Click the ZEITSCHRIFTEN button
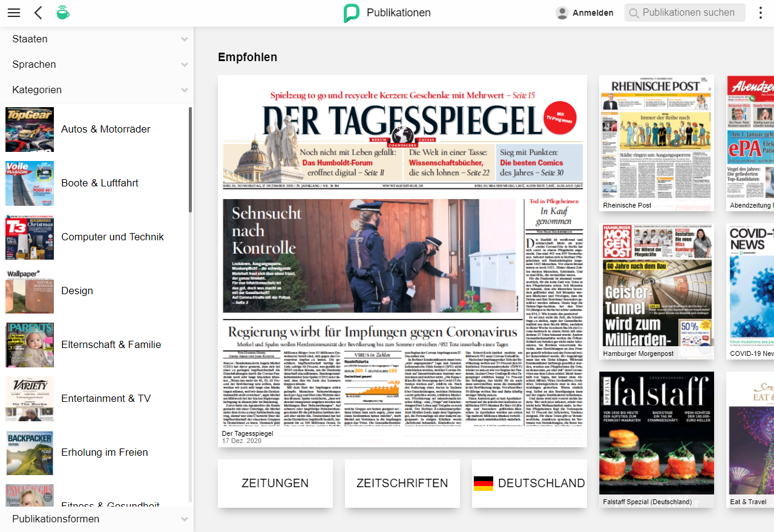774x532 pixels. (402, 483)
